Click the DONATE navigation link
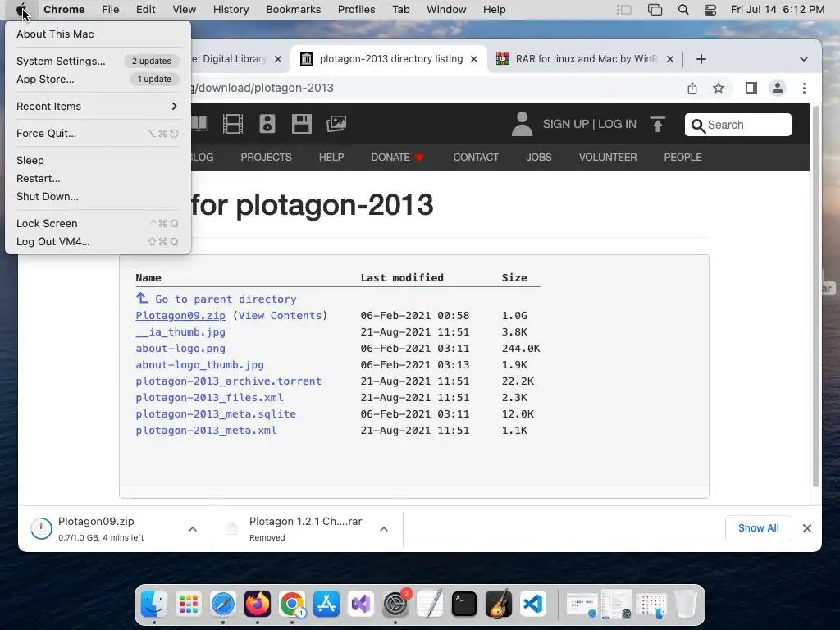Viewport: 840px width, 630px height. coord(397,157)
